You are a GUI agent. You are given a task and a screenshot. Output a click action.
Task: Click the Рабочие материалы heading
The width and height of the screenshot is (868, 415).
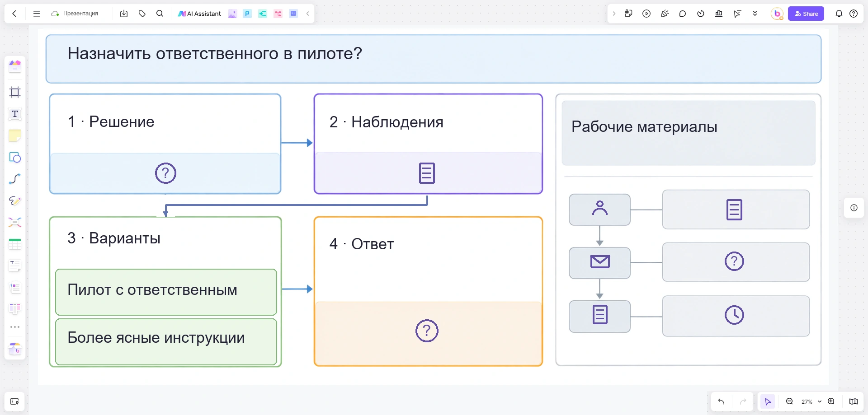[x=644, y=127]
